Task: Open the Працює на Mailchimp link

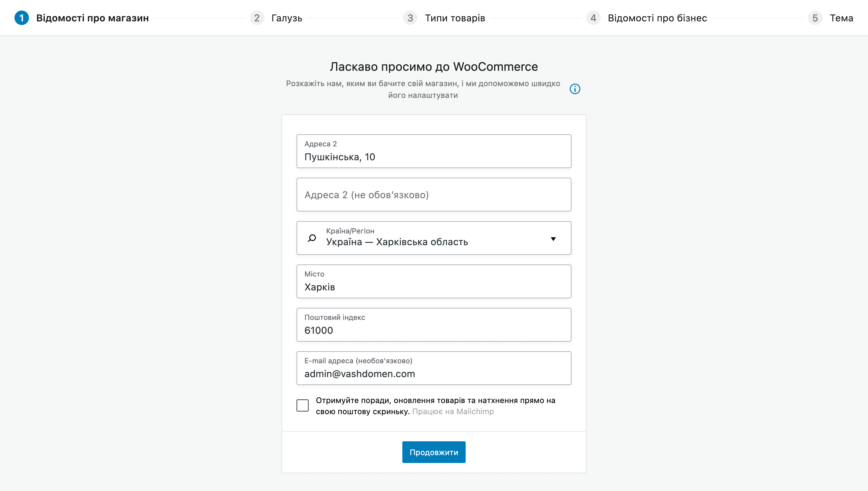Action: (453, 411)
